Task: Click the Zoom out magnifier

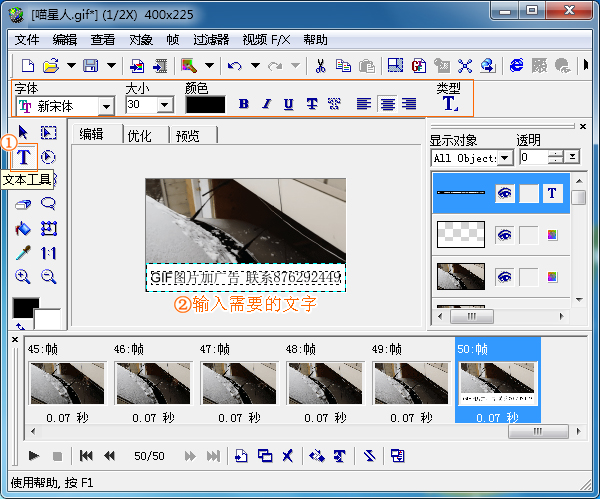Action: coord(49,276)
